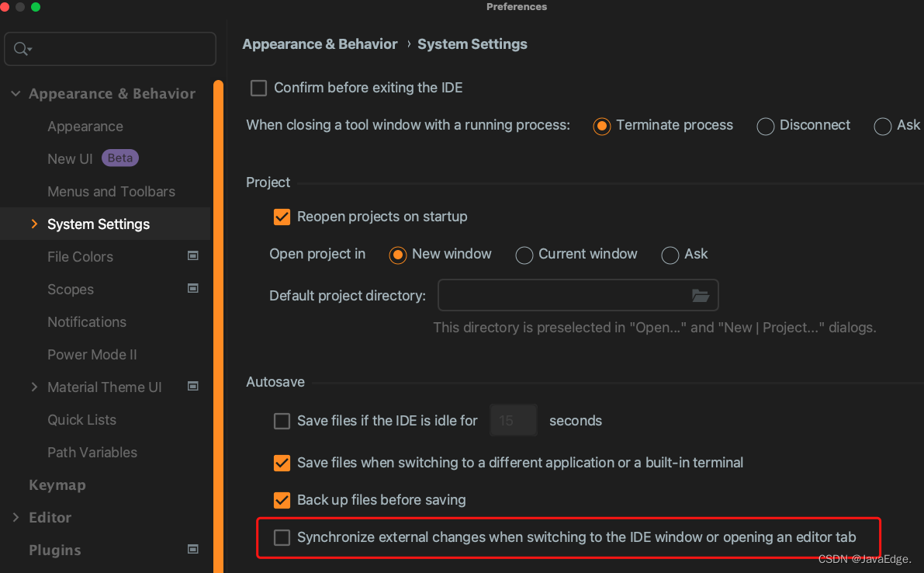Enable Synchronize external changes checkbox
This screenshot has width=924, height=573.
[282, 537]
